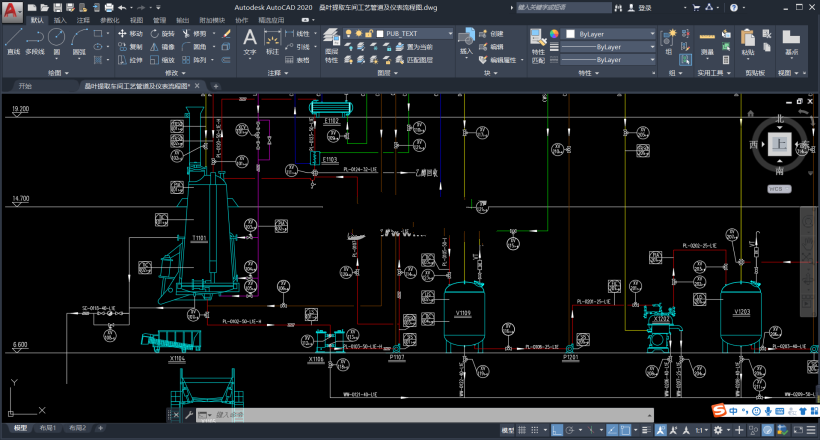Viewport: 820px width, 440px height.
Task: Switch to the Insert (插入) ribbon tab
Action: click(x=60, y=20)
